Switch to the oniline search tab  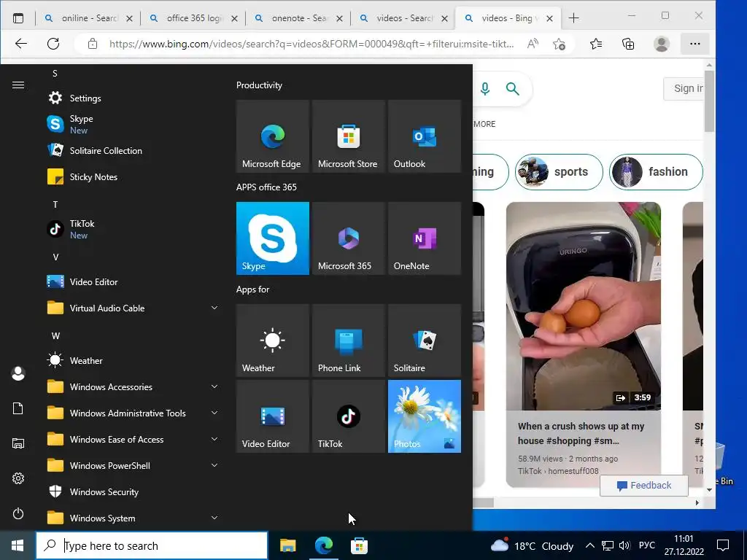[x=88, y=18]
